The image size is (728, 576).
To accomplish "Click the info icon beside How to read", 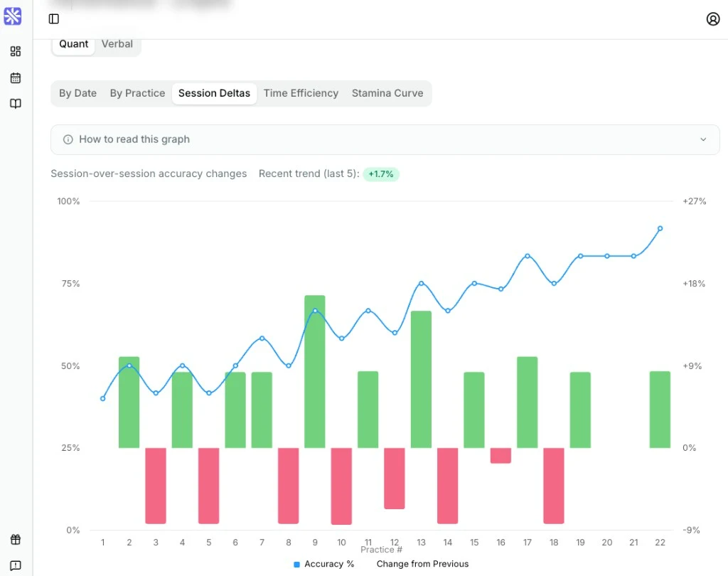I will (68, 139).
